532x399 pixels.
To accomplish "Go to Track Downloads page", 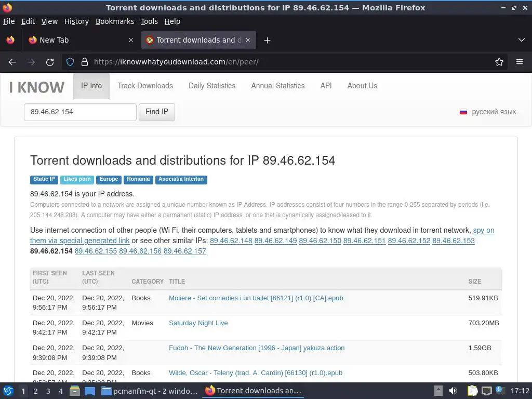I will (x=145, y=86).
